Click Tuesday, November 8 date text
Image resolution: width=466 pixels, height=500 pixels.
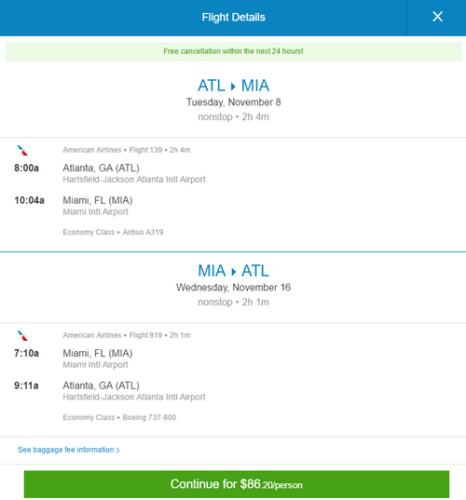point(233,102)
